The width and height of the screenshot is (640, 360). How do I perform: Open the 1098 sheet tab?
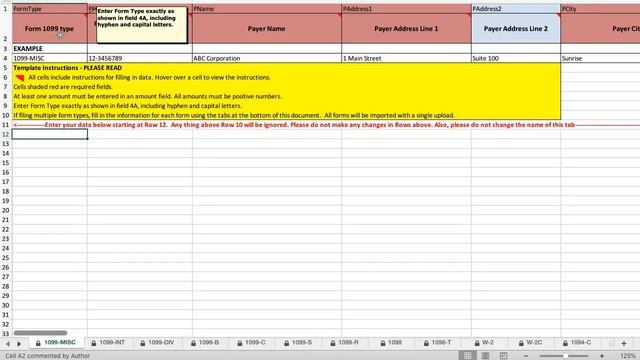coord(391,343)
